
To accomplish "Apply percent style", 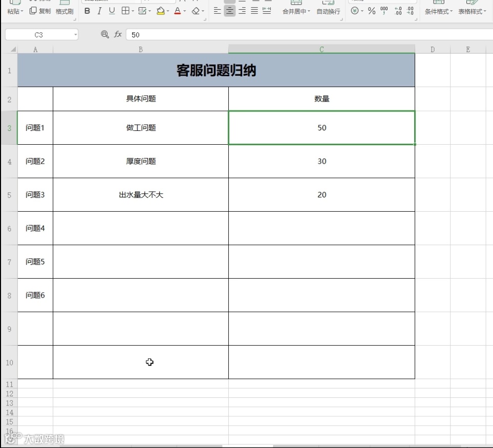I will (x=372, y=11).
